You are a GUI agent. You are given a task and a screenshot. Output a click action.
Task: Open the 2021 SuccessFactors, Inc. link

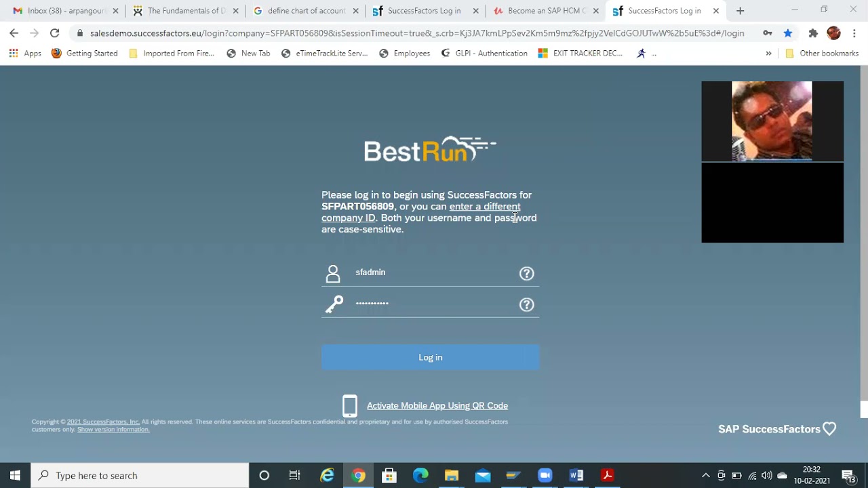(x=103, y=422)
